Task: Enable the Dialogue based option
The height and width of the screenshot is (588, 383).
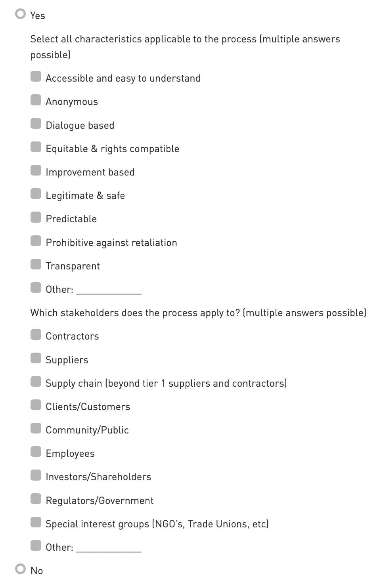Action: (x=36, y=124)
